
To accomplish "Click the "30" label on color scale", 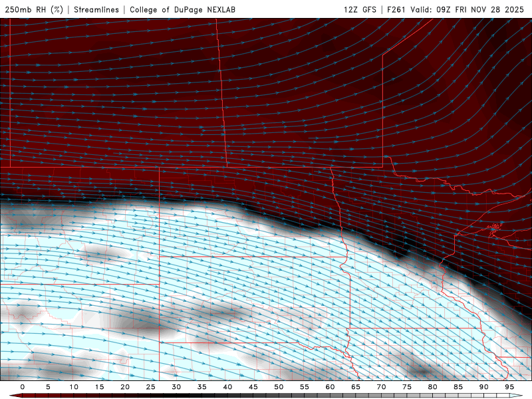I will (x=176, y=387).
